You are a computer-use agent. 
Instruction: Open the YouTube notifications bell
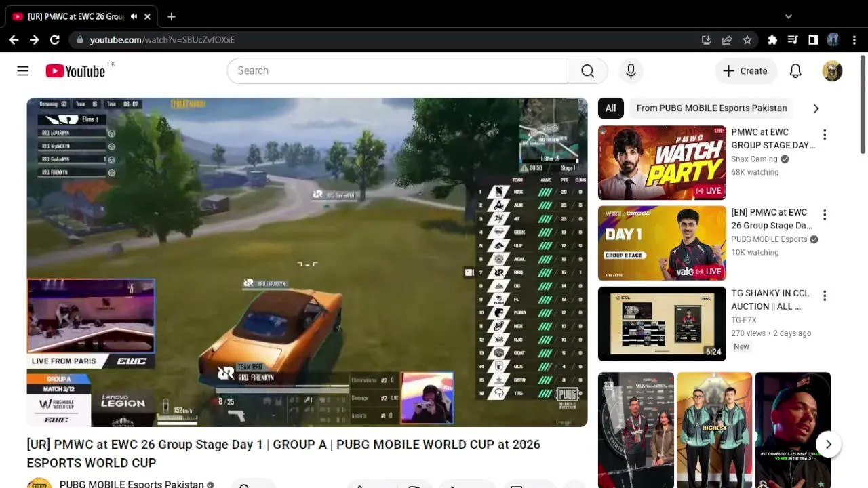(795, 71)
